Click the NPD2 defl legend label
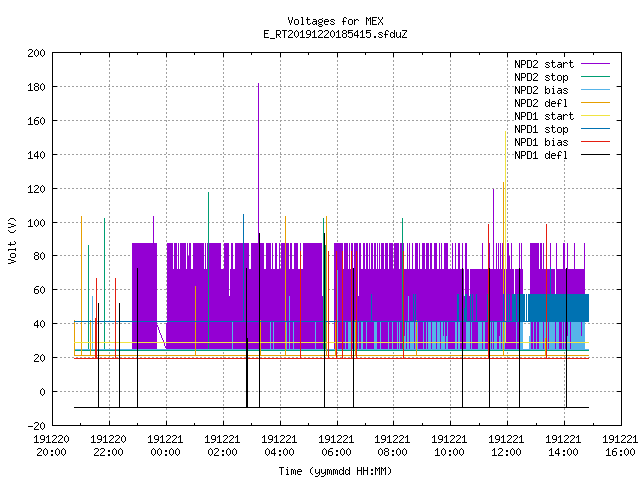This screenshot has width=640, height=480. (x=541, y=103)
